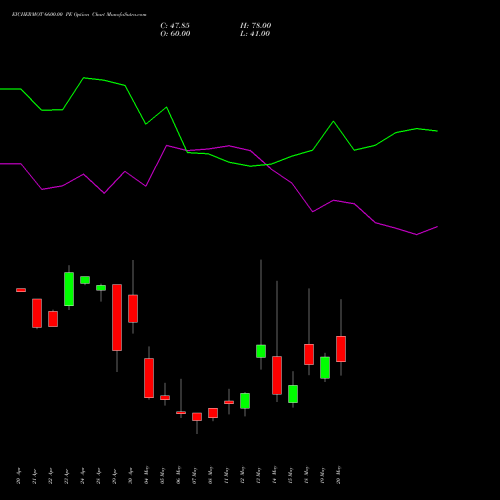This screenshot has height=500, width=500.
Task: Click the 20 Apr date label
Action: point(18,476)
